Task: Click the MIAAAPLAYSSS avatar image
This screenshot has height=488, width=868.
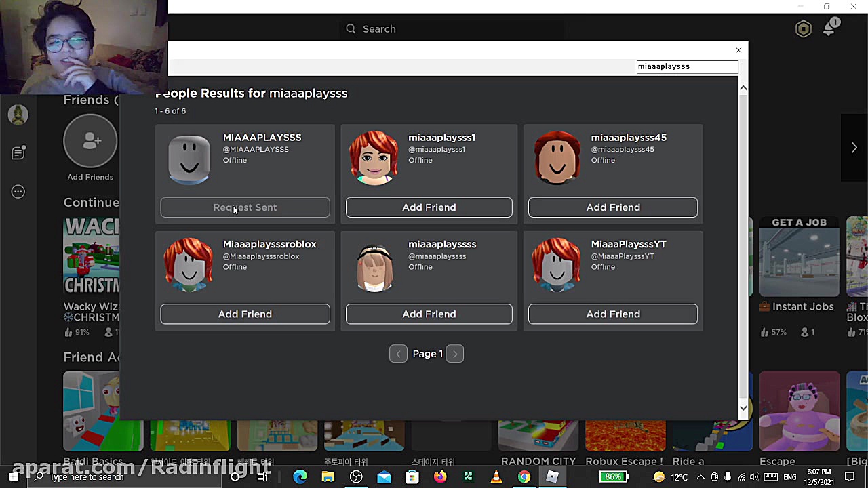Action: coord(189,159)
